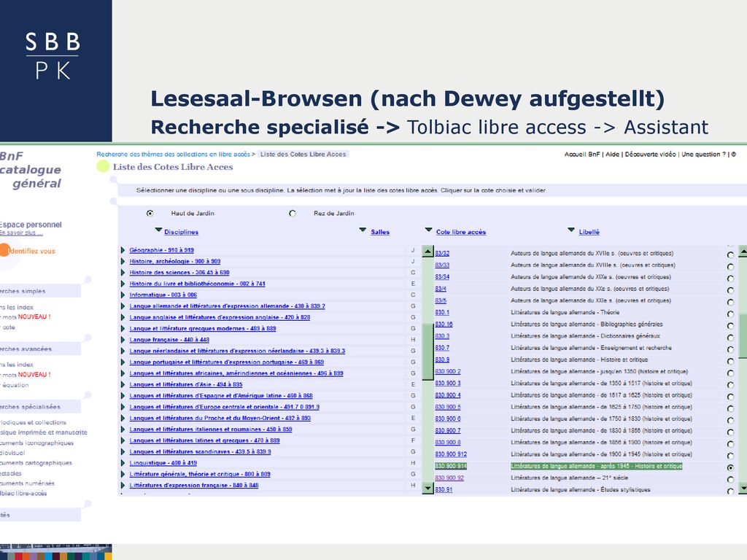Click the sort arrow beside Libellé
Viewport: 747px width, 560px height.
(571, 230)
